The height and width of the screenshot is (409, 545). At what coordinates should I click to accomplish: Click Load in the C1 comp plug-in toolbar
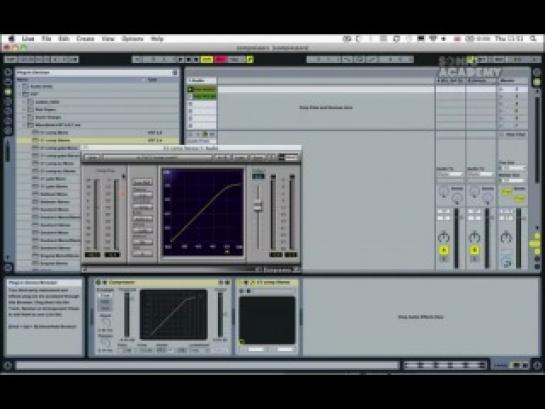[240, 157]
